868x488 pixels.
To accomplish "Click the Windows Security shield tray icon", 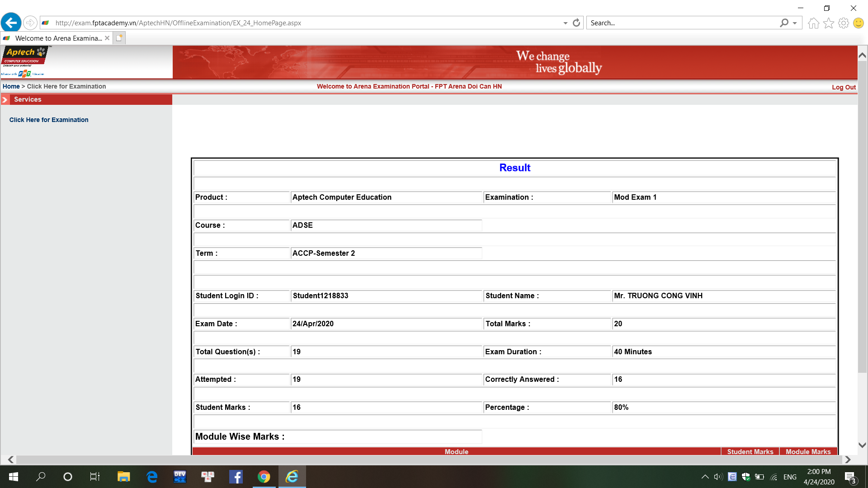I will (x=746, y=477).
